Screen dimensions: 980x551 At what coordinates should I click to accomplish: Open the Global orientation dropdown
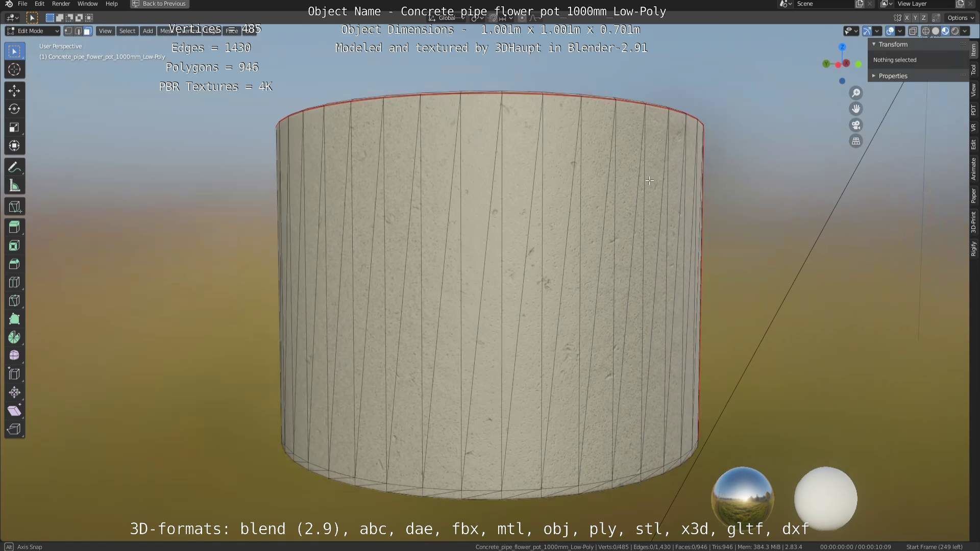click(x=447, y=18)
